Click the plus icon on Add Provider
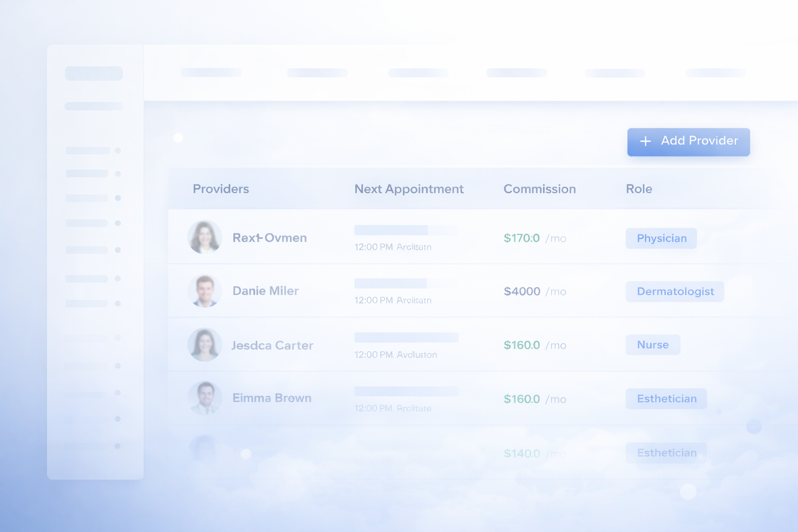This screenshot has height=532, width=798. 646,141
